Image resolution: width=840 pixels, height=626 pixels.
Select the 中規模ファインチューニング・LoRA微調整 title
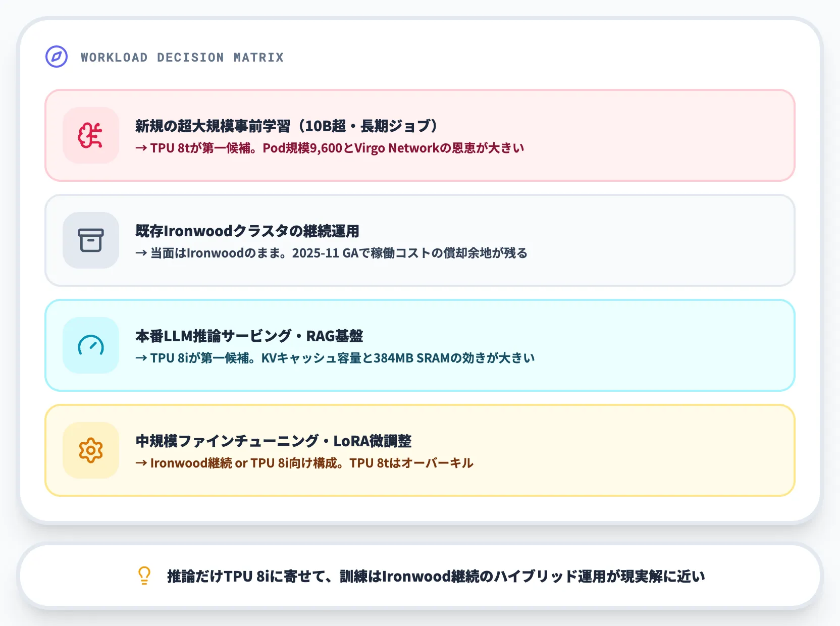[273, 441]
